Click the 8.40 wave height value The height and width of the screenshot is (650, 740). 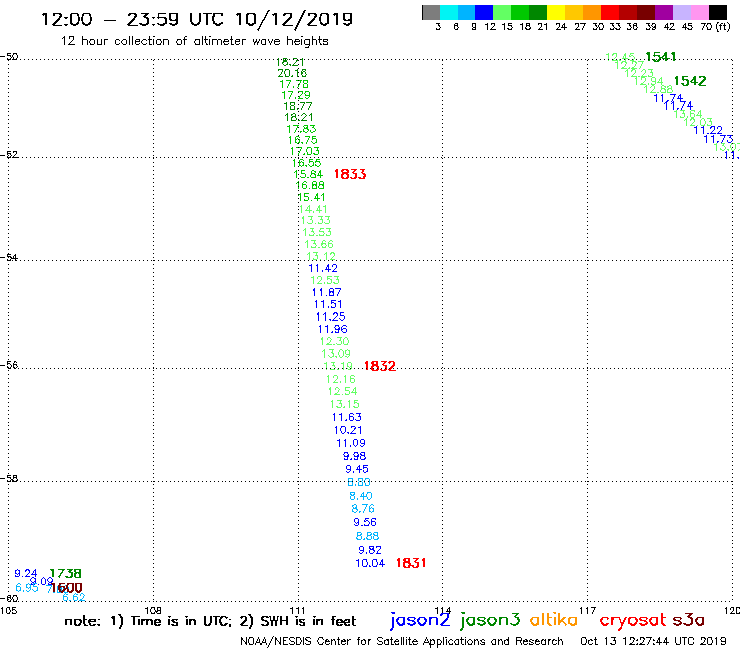tap(361, 496)
